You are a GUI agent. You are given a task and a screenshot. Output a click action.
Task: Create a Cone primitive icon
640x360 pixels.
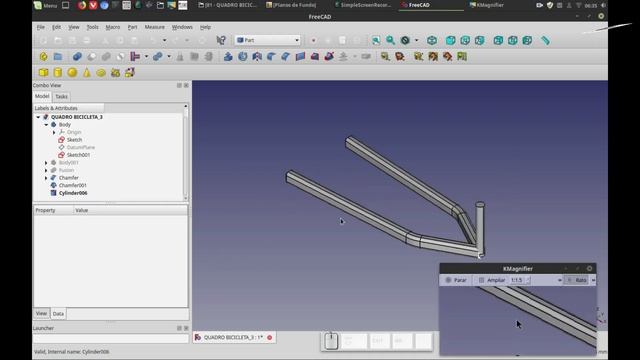(87, 73)
